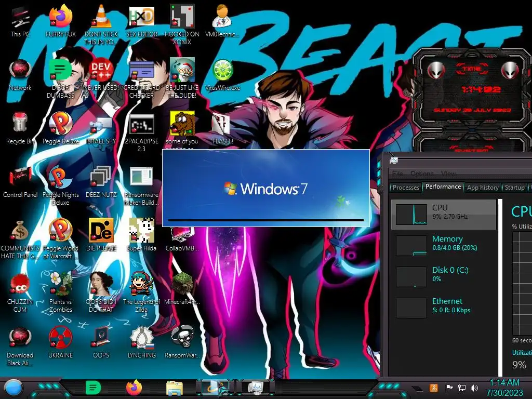Image resolution: width=532 pixels, height=399 pixels.
Task: Open the green notes app on taskbar
Action: pos(94,388)
